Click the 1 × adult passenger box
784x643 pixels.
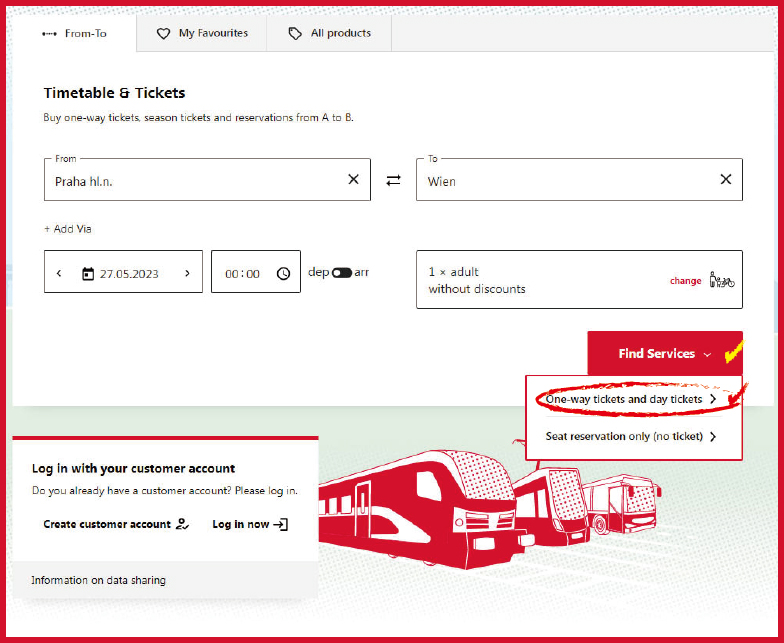(579, 280)
